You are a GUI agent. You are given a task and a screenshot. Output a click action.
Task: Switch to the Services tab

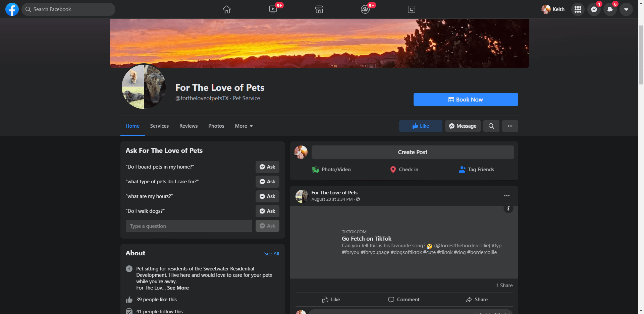[x=159, y=126]
